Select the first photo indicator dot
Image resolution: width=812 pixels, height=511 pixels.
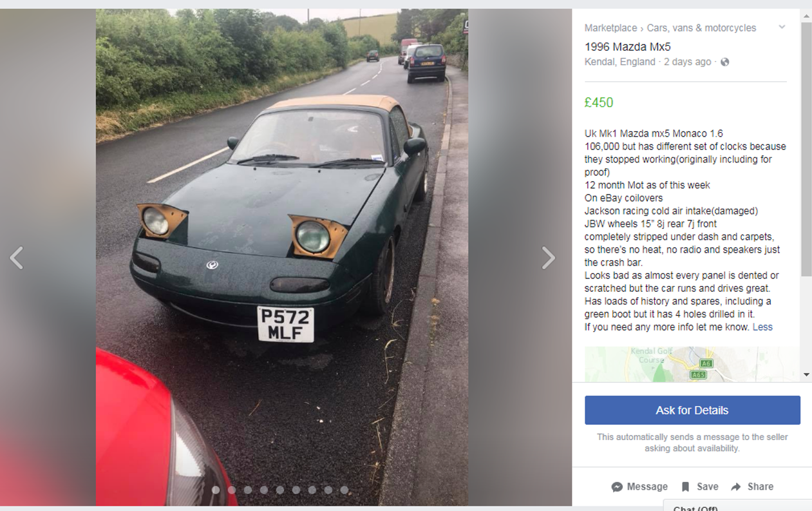coord(216,490)
